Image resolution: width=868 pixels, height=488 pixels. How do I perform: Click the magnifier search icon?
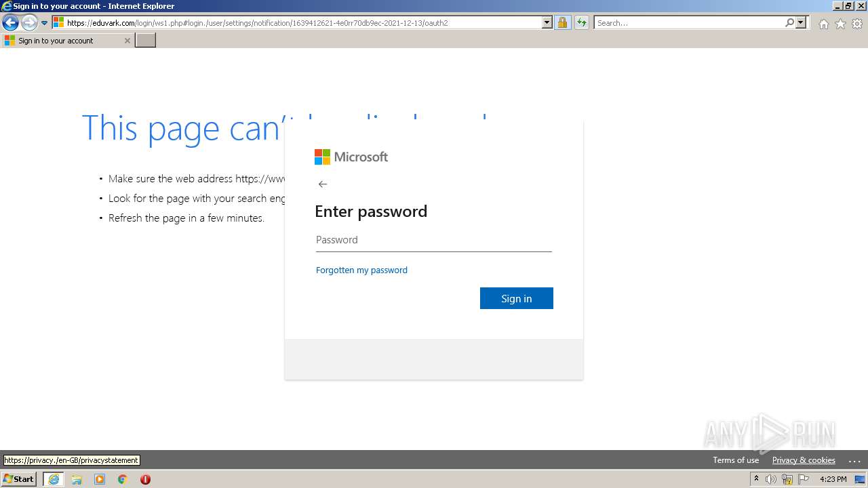pos(789,23)
